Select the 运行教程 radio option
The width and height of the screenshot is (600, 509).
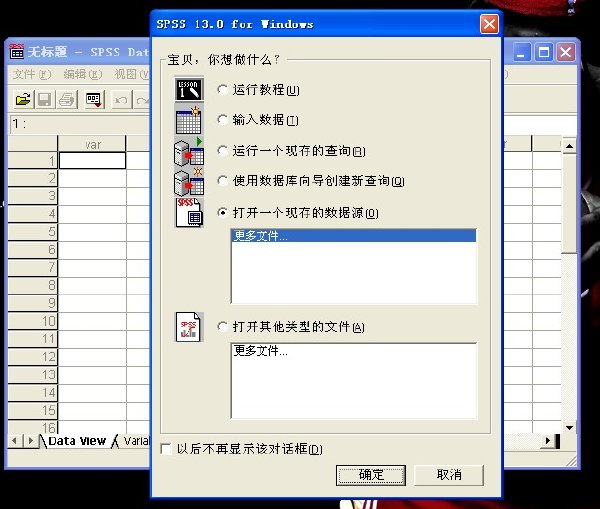click(222, 90)
